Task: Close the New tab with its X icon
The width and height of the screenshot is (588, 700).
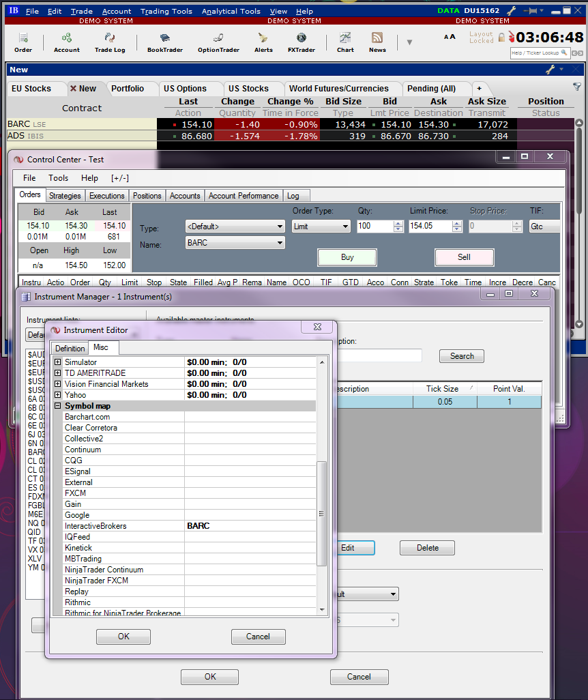Action: pos(73,89)
